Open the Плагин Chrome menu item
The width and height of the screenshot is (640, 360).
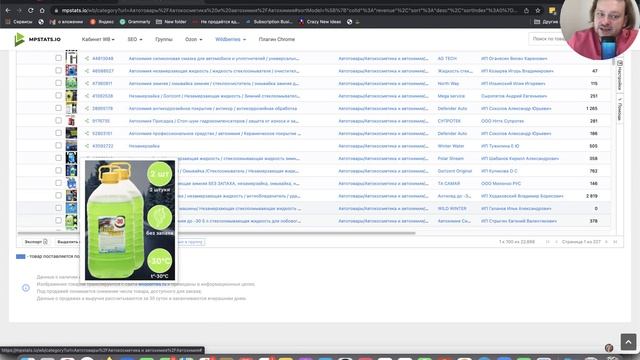coord(276,39)
